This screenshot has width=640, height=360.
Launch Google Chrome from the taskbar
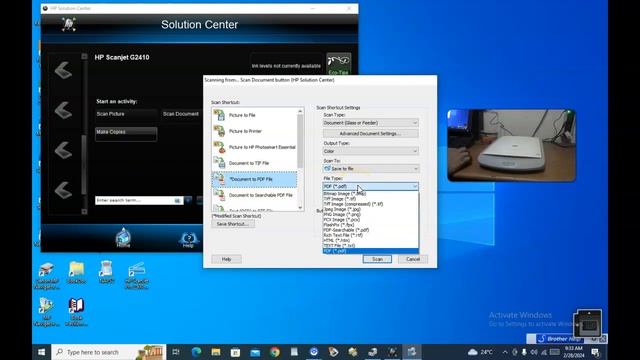tap(275, 352)
